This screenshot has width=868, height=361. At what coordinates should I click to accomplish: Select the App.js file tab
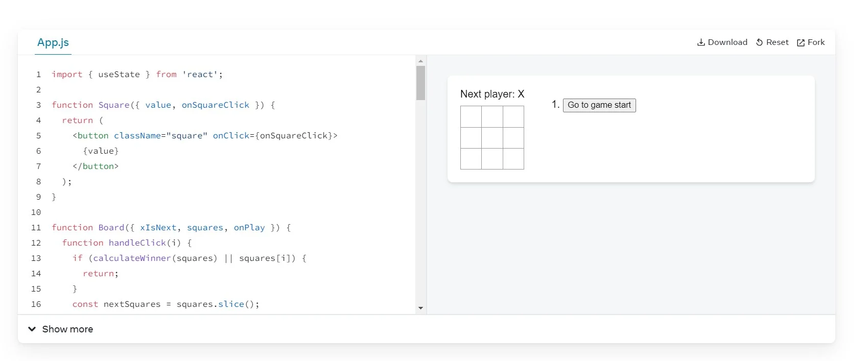click(x=53, y=42)
